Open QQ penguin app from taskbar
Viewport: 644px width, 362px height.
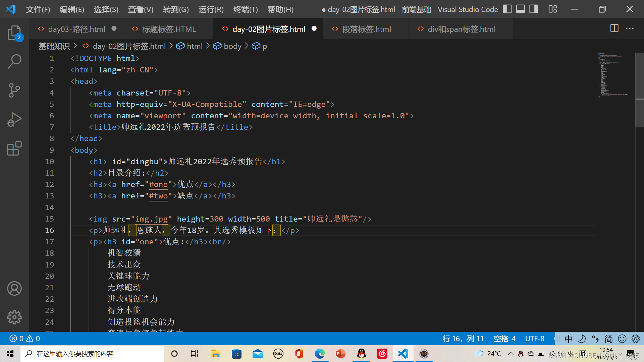pyautogui.click(x=361, y=354)
